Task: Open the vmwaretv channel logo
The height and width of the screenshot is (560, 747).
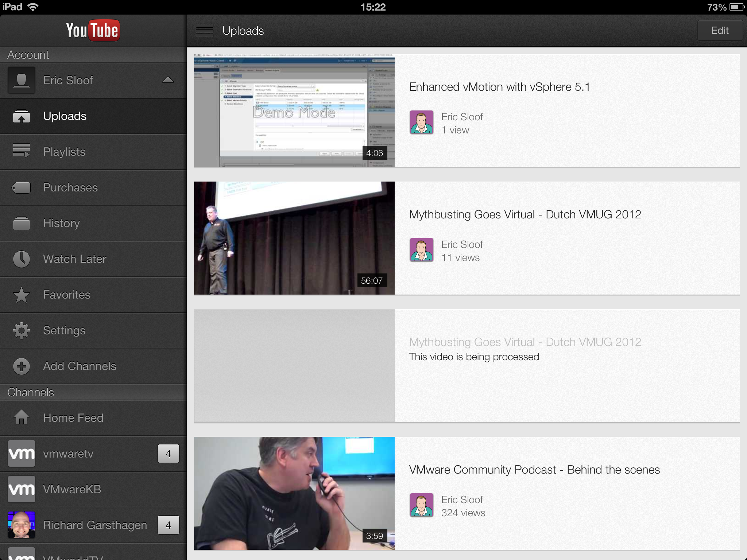Action: 22,454
